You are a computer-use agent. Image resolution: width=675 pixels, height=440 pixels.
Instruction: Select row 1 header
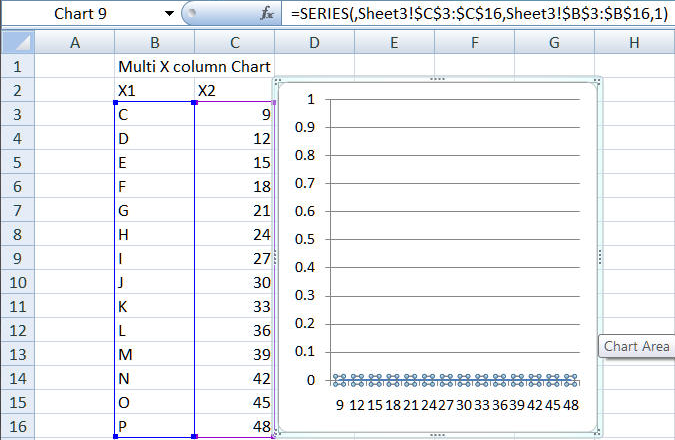click(17, 66)
